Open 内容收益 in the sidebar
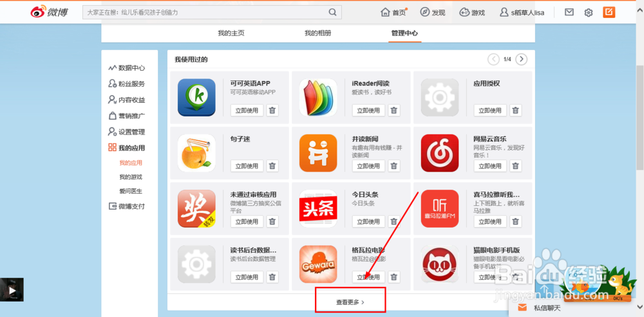This screenshot has width=644, height=317. [126, 100]
